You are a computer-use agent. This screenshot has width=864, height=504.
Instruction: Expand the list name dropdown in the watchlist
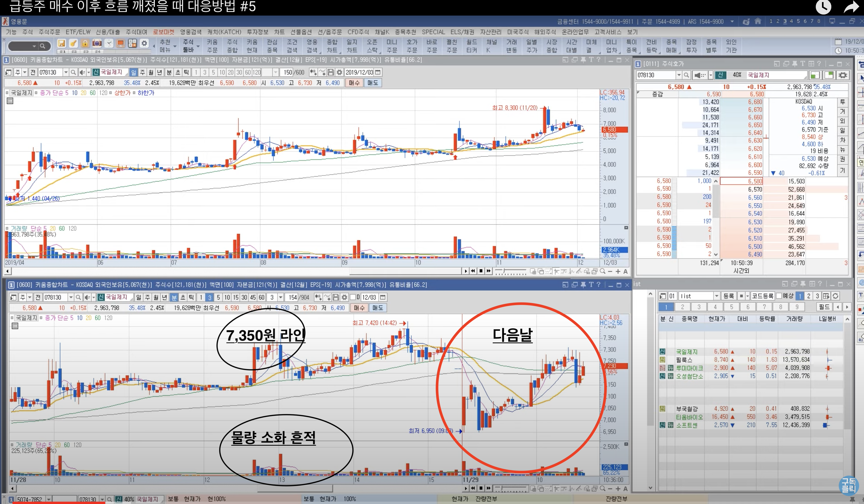716,296
